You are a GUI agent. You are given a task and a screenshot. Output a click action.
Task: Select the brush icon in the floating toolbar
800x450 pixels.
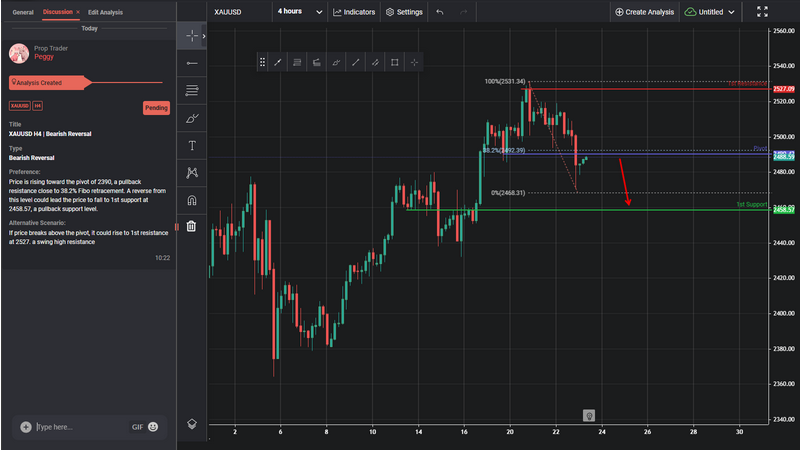coord(336,62)
